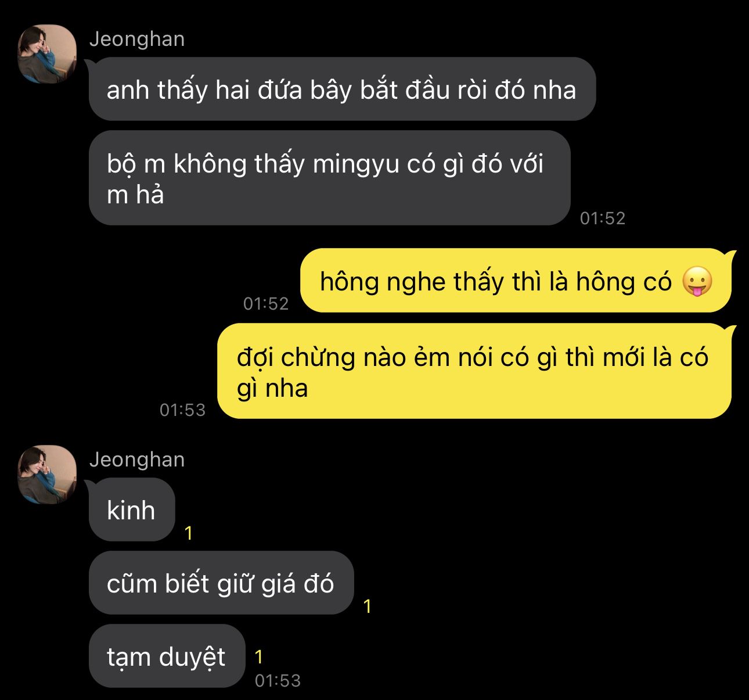Tap unread count 1 beside 'kinh'

tap(188, 533)
